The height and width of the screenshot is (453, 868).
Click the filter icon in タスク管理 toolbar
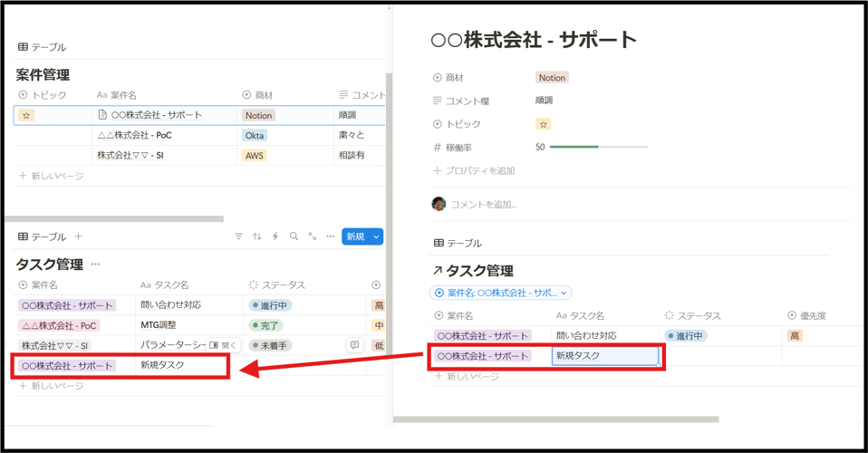point(238,236)
